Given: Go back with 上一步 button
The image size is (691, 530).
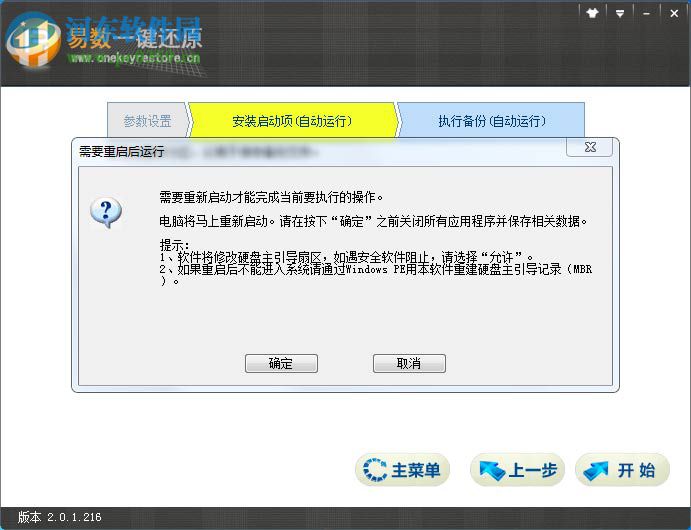Looking at the screenshot, I should pos(517,470).
